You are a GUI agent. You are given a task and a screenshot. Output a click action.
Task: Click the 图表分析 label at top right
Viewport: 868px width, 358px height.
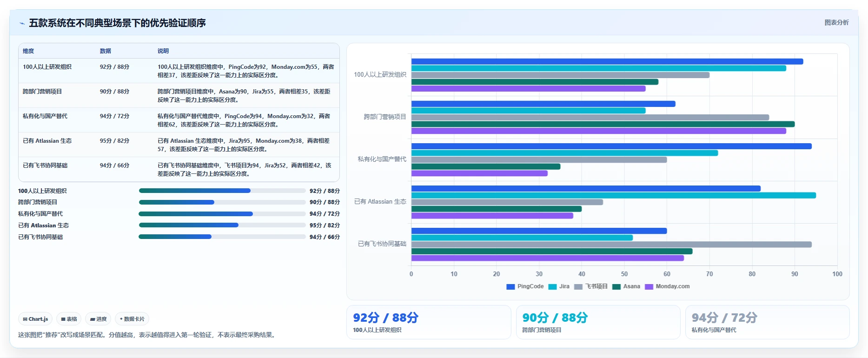coord(836,22)
